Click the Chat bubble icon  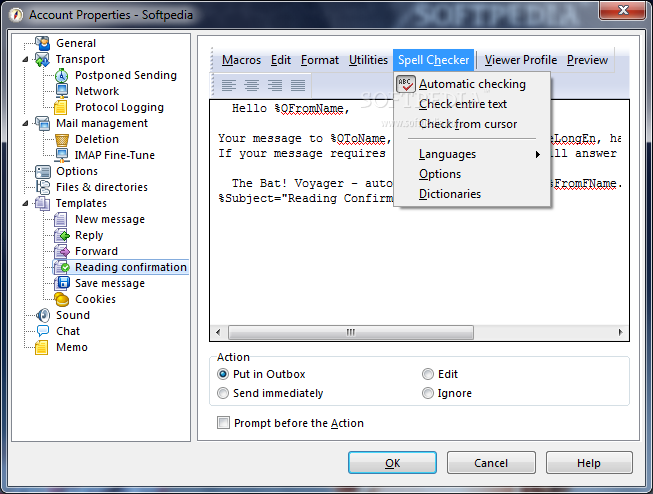[42, 331]
